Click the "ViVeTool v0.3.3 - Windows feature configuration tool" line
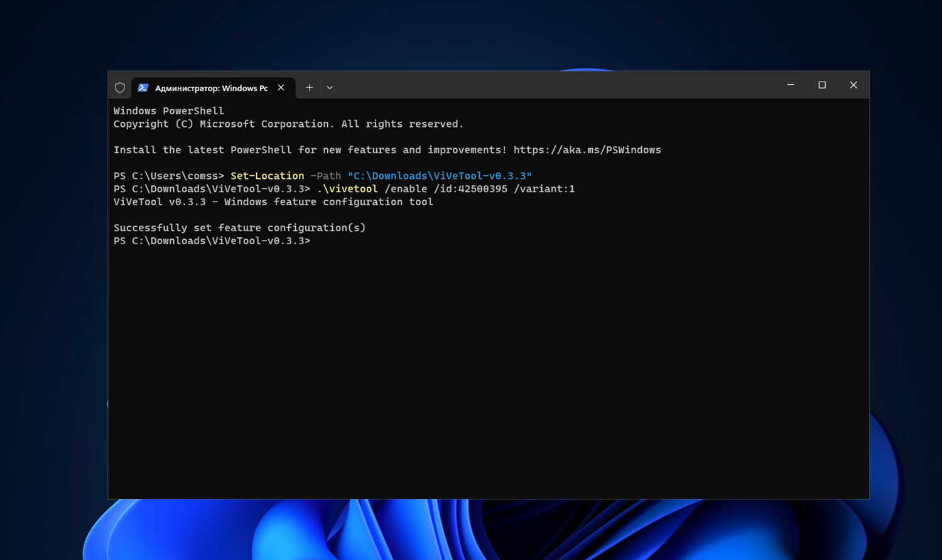942x560 pixels. (x=273, y=202)
